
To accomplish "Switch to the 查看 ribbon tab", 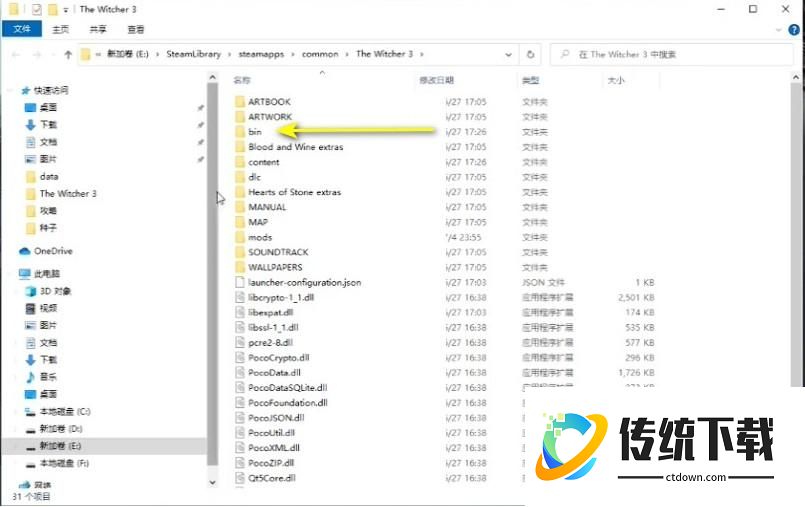I will [x=136, y=30].
